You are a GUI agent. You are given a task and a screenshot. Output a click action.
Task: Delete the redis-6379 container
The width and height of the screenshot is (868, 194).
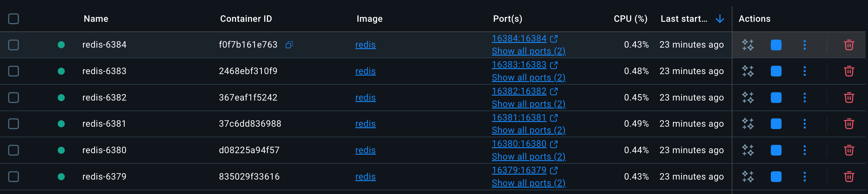(x=849, y=176)
